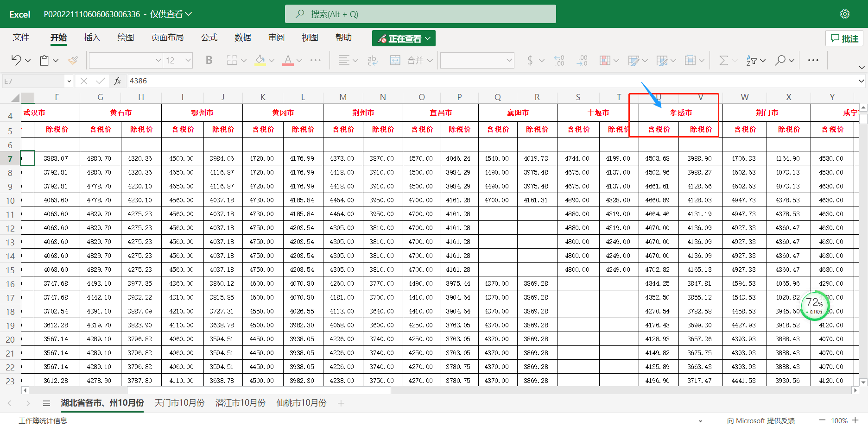Click the Conditional Formatting icon
This screenshot has height=426, width=868.
(x=605, y=60)
